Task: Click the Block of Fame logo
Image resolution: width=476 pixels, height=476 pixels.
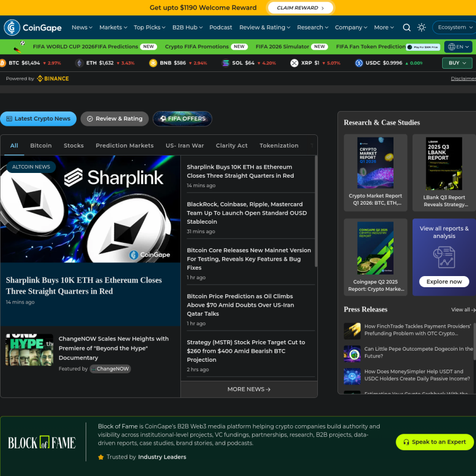Action: (42, 443)
